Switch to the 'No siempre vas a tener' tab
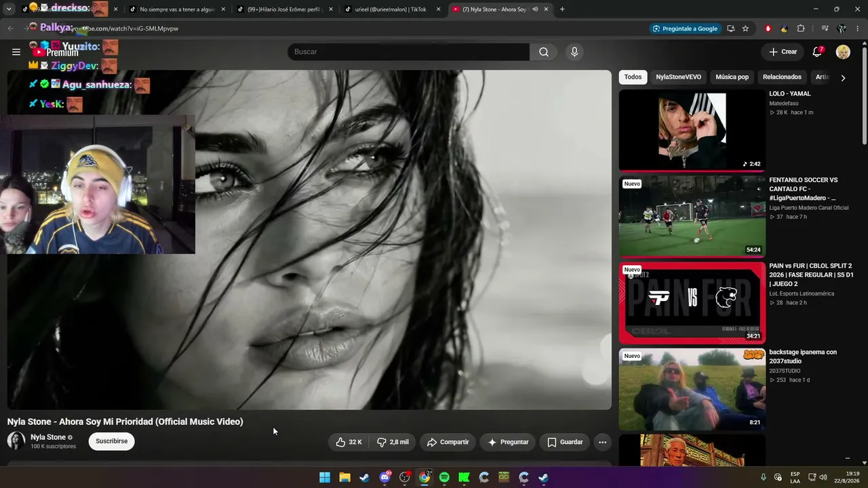This screenshot has height=488, width=868. (x=176, y=9)
